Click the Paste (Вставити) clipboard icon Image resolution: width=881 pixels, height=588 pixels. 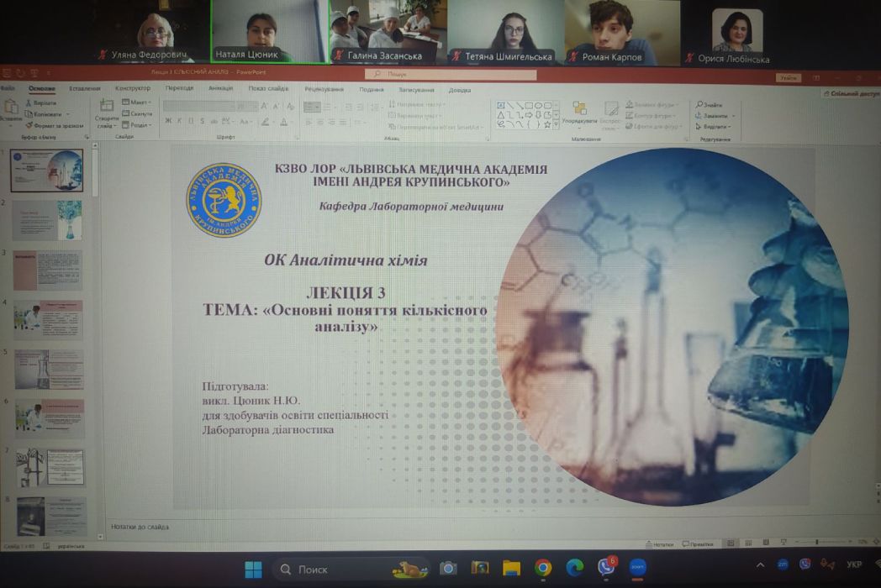pos(10,108)
